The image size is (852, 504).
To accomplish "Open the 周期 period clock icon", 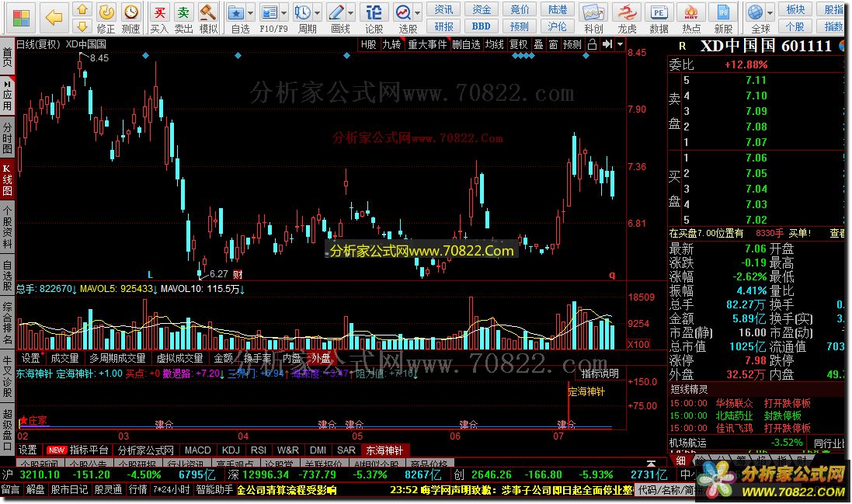I will click(x=303, y=19).
